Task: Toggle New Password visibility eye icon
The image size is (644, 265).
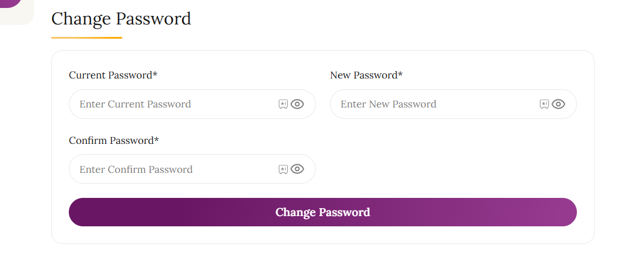Action: 559,104
